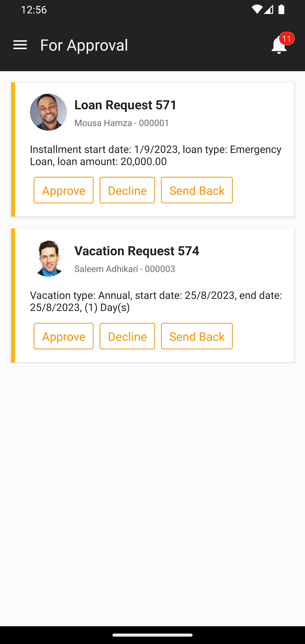Select the Saleem Adhikari - 000003 employee label
This screenshot has height=644, width=305.
(x=125, y=269)
